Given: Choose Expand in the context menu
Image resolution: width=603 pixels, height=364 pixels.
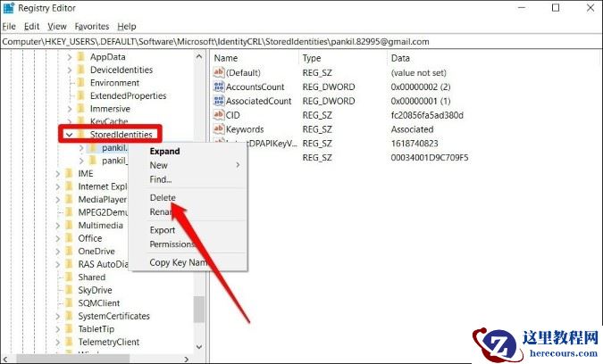Looking at the screenshot, I should pos(164,151).
